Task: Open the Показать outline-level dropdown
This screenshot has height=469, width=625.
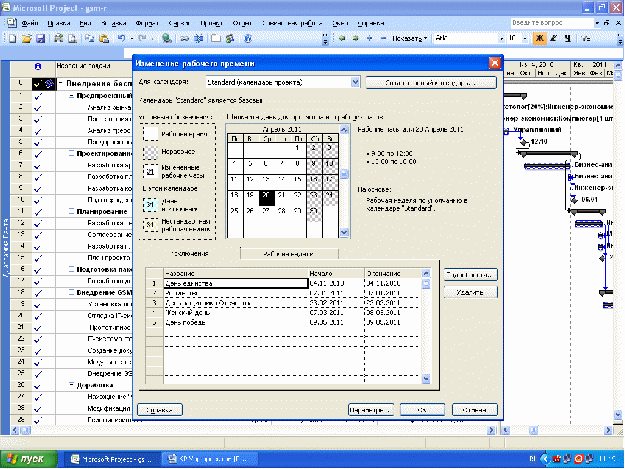Action: click(x=409, y=38)
